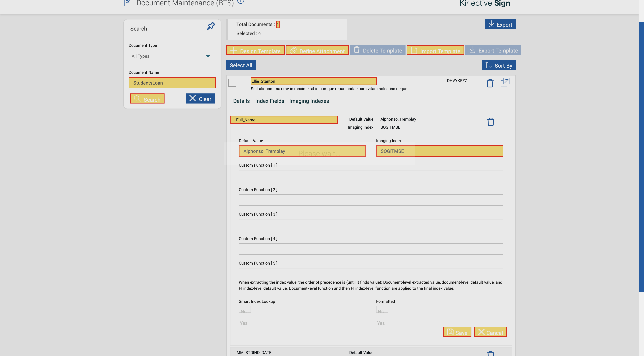Click the Export download button

(500, 24)
